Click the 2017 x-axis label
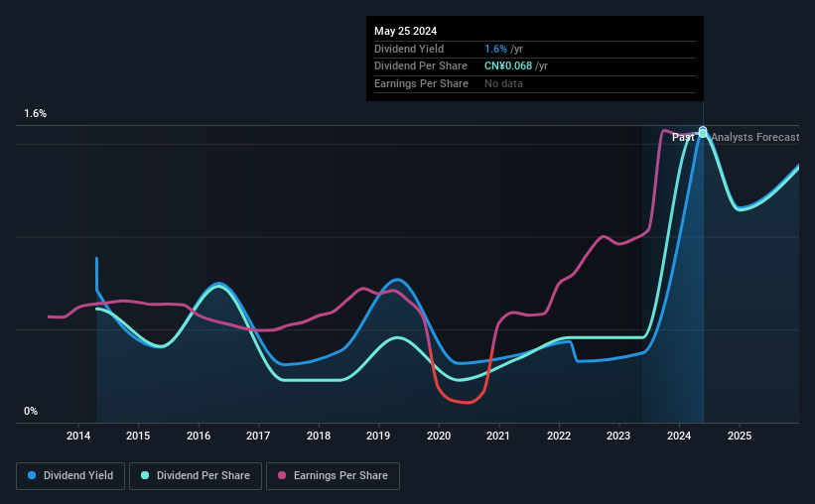 click(x=258, y=436)
